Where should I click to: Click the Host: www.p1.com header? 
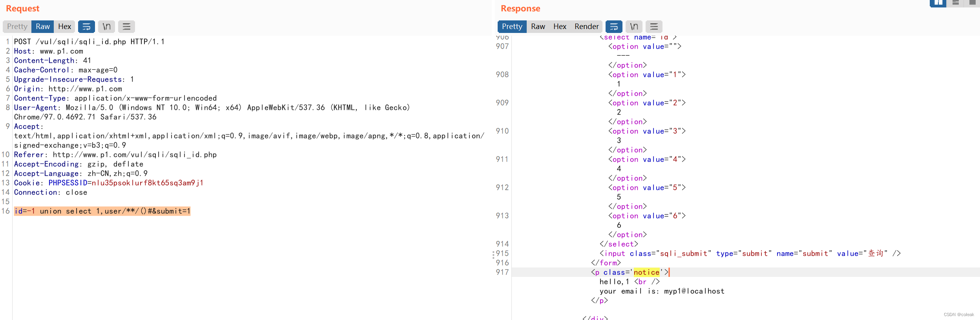[x=49, y=51]
